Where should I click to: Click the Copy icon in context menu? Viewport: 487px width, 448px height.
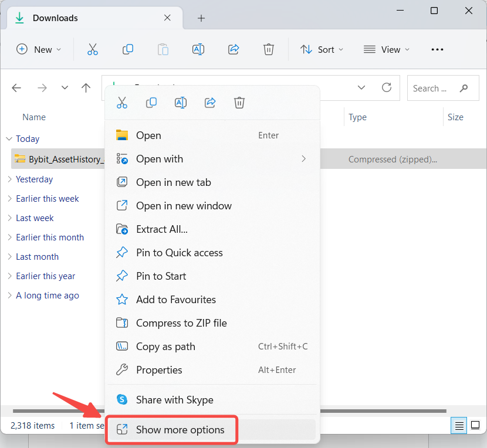coord(151,103)
